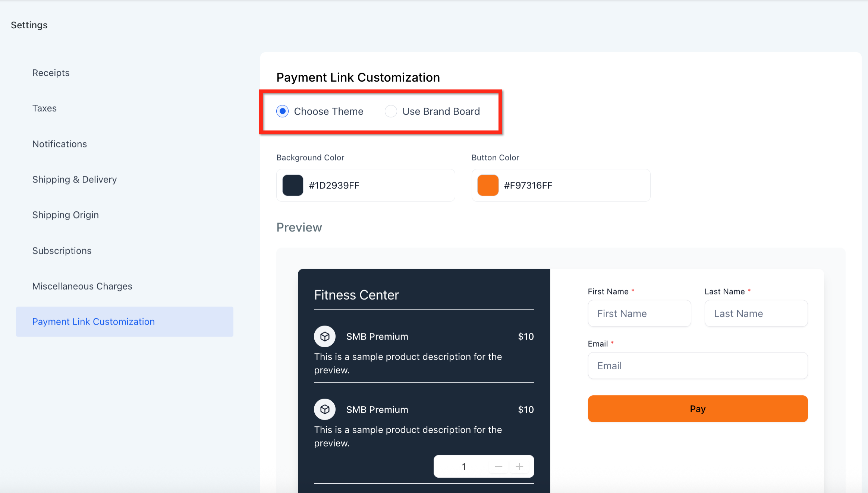Click the plus quantity stepper icon
Image resolution: width=868 pixels, height=493 pixels.
[x=519, y=467]
